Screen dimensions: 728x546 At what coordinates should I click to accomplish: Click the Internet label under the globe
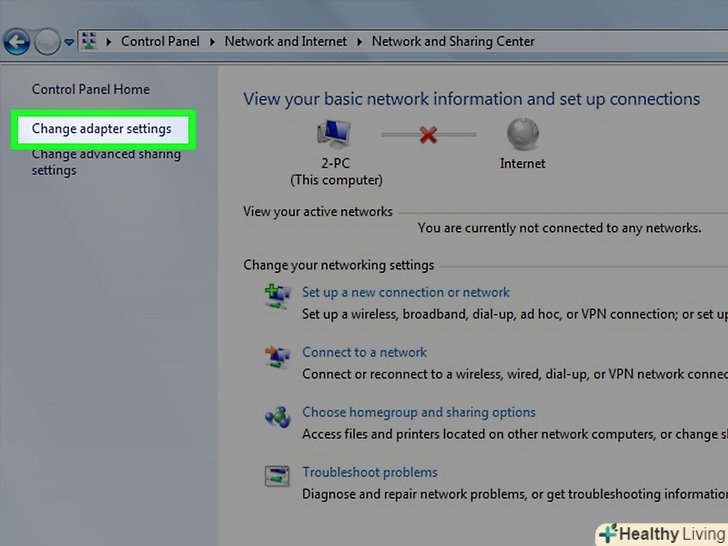tap(522, 163)
